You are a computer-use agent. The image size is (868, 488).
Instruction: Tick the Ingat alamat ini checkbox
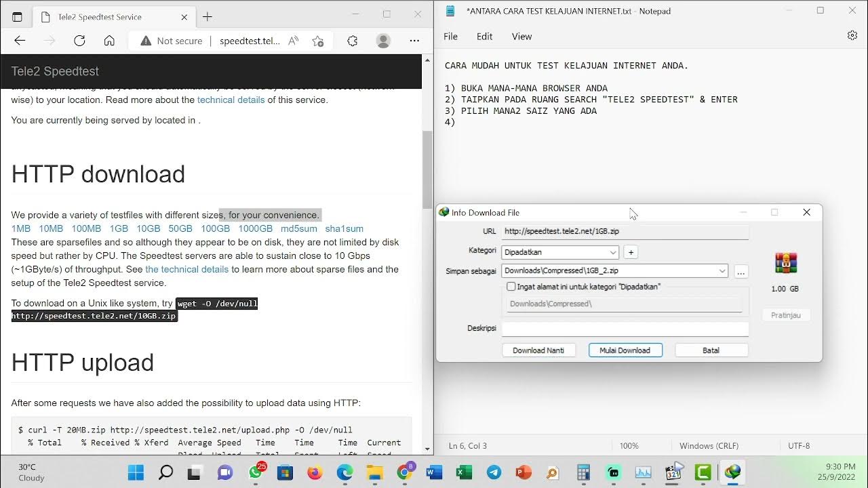[511, 287]
